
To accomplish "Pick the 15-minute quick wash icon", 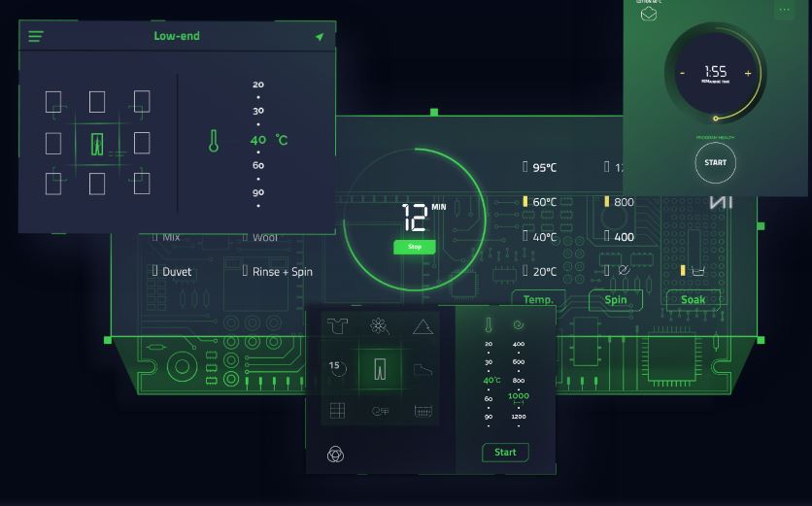I will (336, 368).
